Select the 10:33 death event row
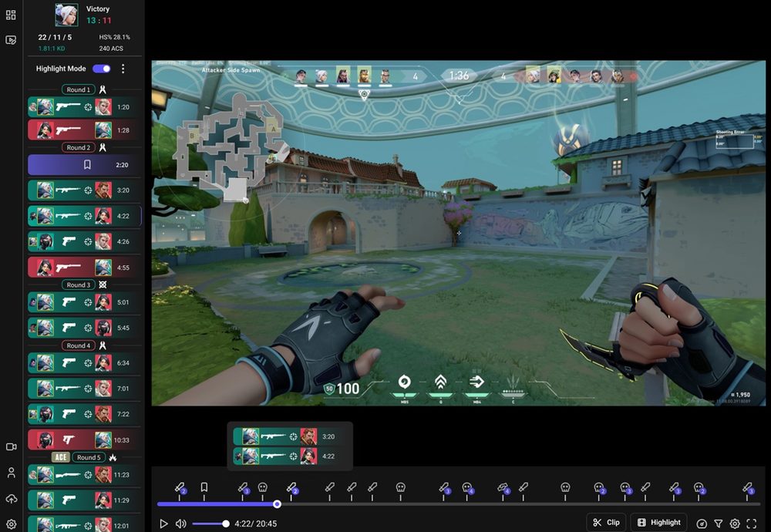 point(84,440)
